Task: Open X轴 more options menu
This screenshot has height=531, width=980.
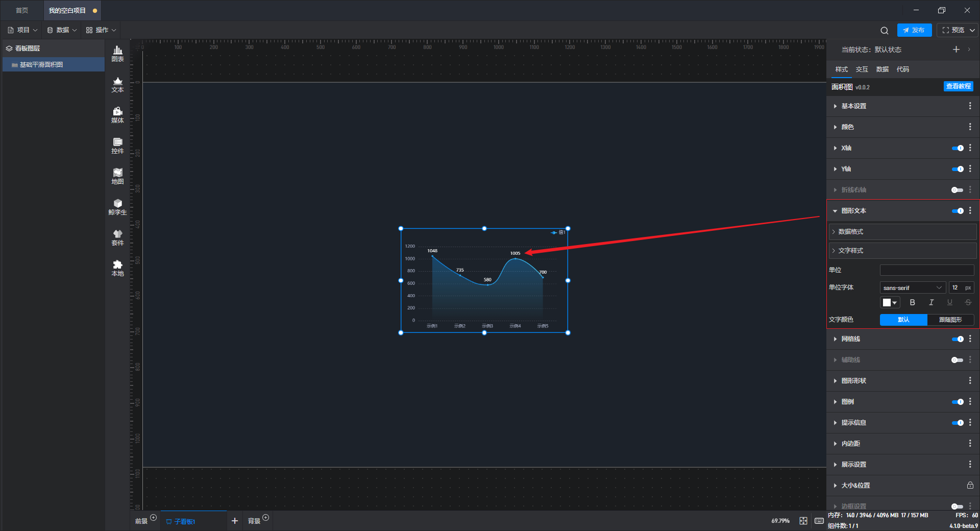Action: 970,148
